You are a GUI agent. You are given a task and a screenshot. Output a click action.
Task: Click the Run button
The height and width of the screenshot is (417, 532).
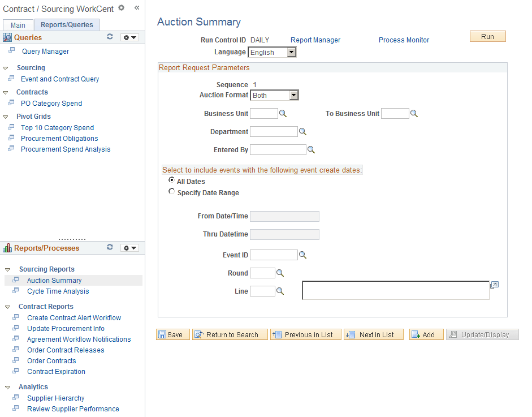coord(487,36)
